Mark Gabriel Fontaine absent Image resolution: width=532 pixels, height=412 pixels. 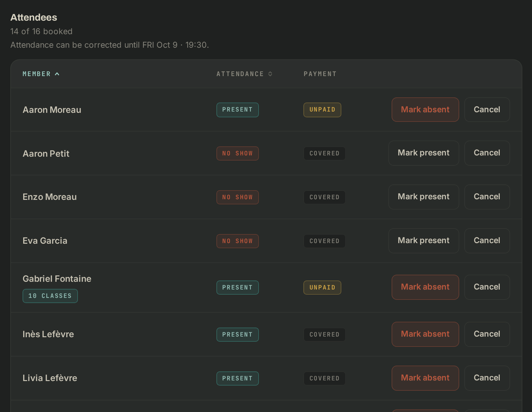click(425, 287)
